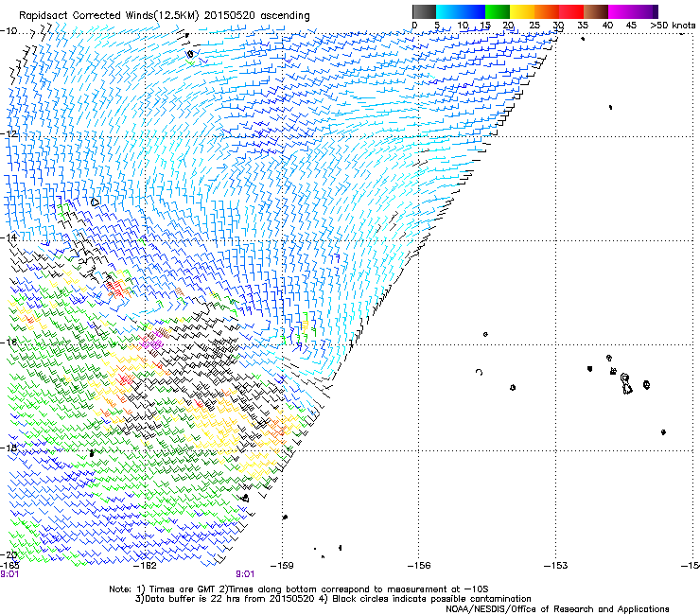This screenshot has width=700, height=615.
Task: Click the 'Rapidsact Corrected Winds(12.5KM)' title text
Action: pos(110,16)
